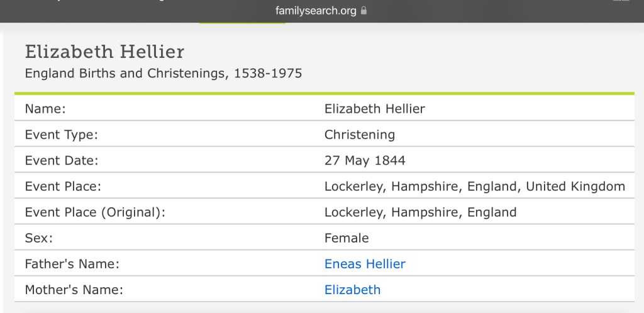Open the mother's name Elizabeth link
The height and width of the screenshot is (313, 644).
point(352,290)
